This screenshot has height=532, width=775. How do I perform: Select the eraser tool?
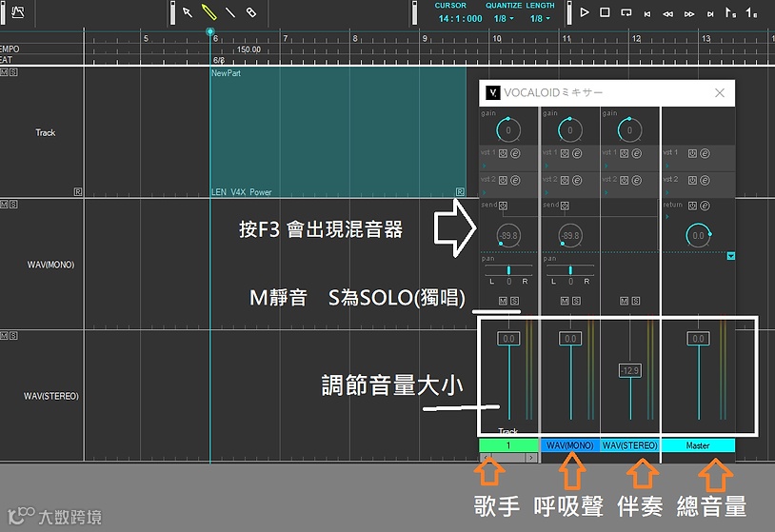coord(251,12)
